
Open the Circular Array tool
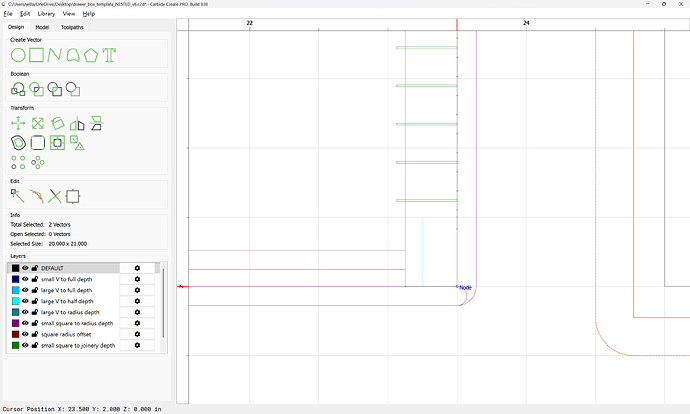click(38, 161)
